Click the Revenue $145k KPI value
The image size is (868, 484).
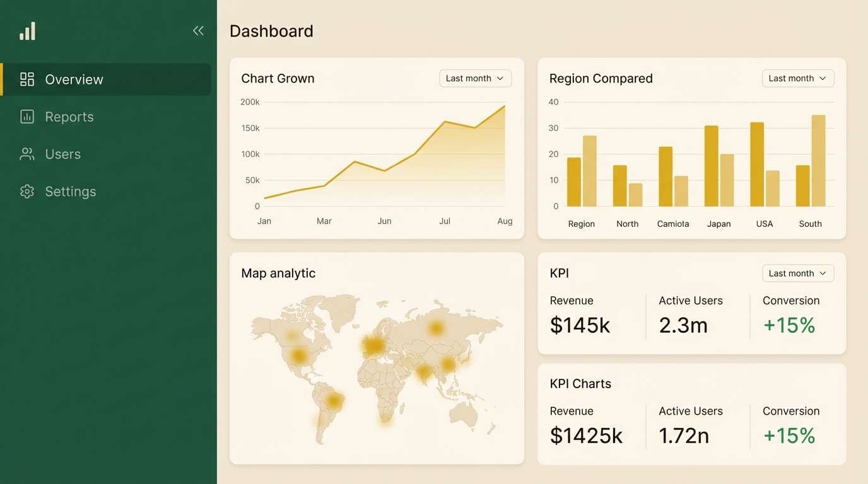580,325
